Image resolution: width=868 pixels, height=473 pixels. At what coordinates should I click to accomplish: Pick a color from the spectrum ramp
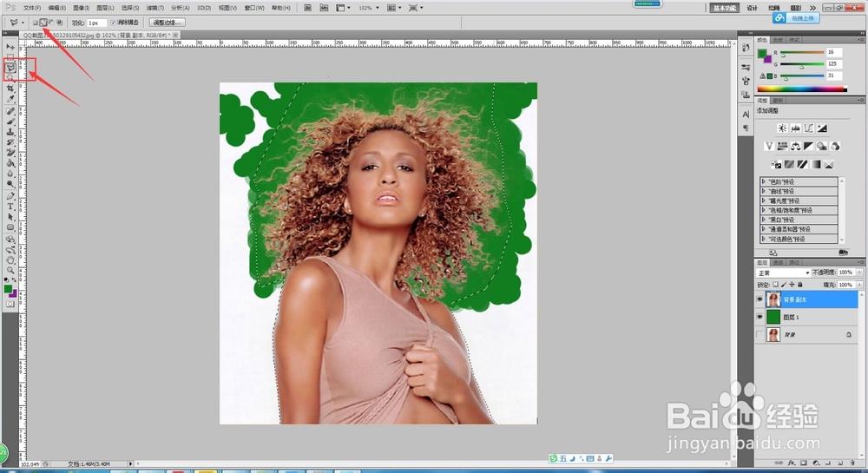pos(801,89)
